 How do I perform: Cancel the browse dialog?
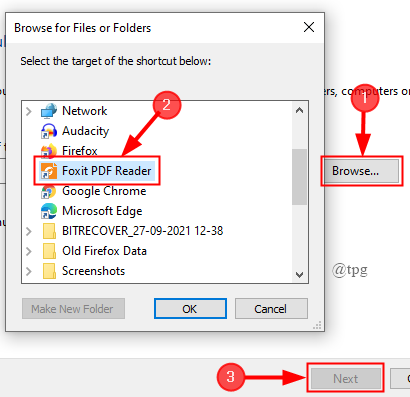(x=271, y=309)
